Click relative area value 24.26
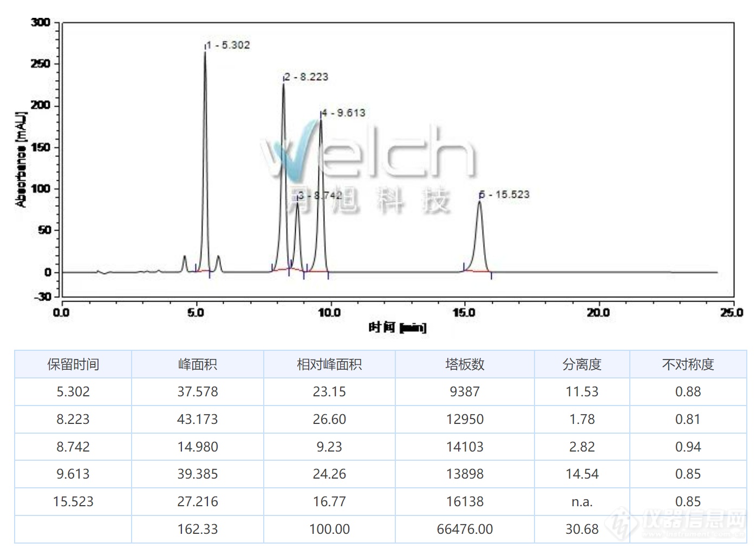756x549 pixels. pyautogui.click(x=329, y=474)
